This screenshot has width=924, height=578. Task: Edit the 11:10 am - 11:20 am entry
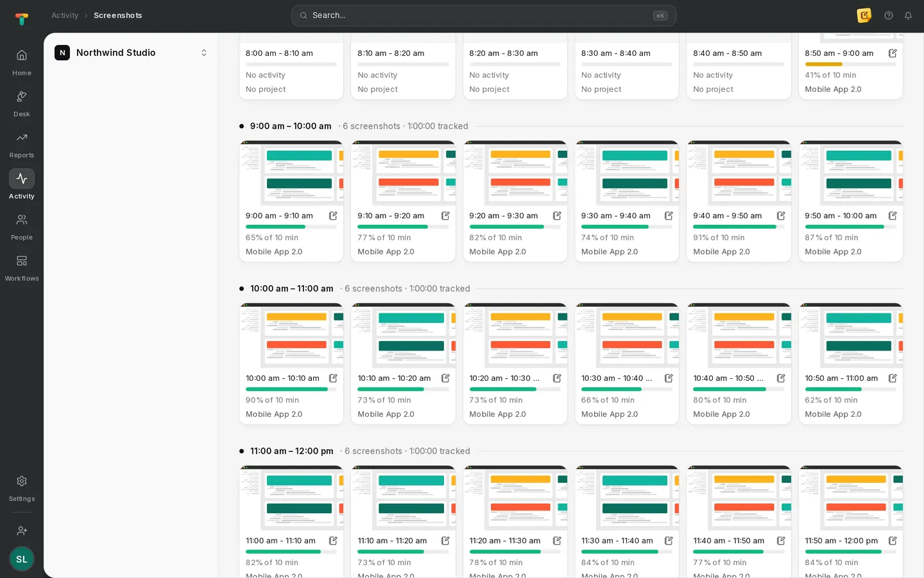(445, 541)
